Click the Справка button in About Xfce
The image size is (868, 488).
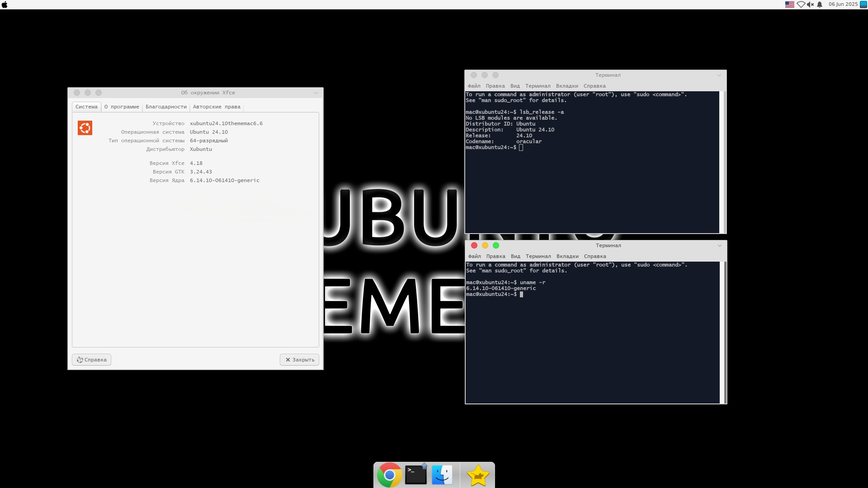pos(91,360)
